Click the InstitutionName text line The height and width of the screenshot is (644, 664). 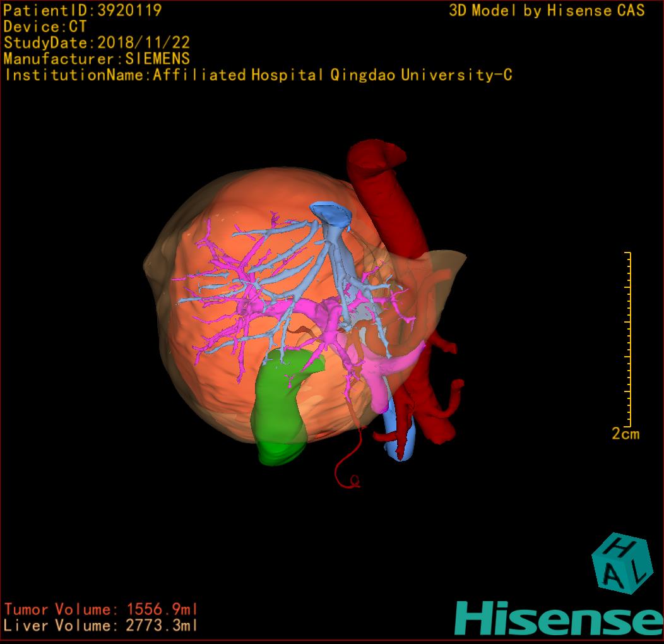pos(258,75)
